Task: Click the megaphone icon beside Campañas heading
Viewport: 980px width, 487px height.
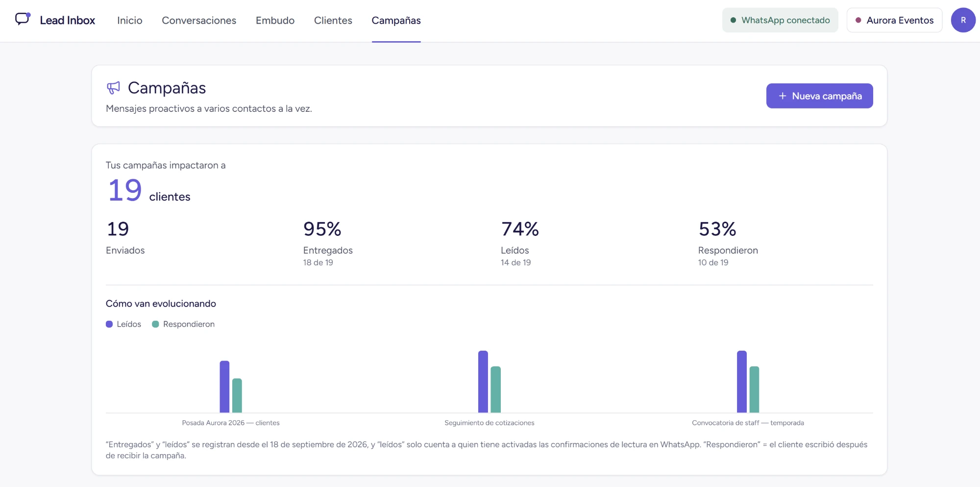Action: (113, 88)
